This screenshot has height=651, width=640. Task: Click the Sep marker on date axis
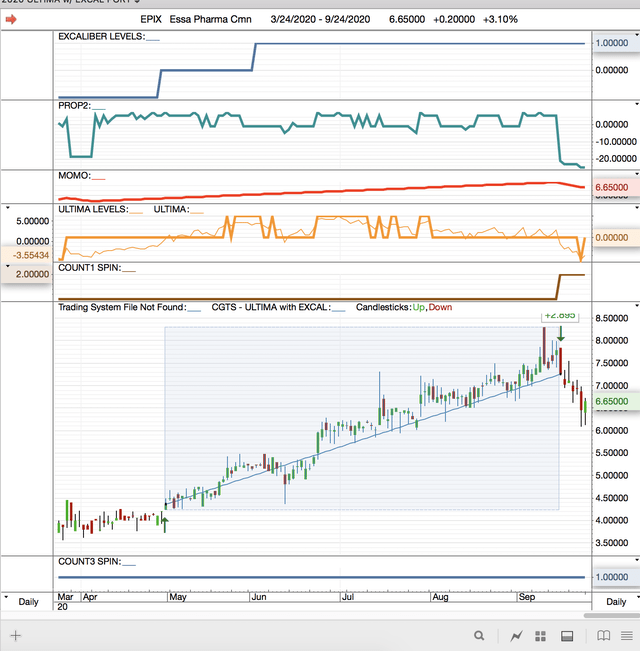(527, 597)
